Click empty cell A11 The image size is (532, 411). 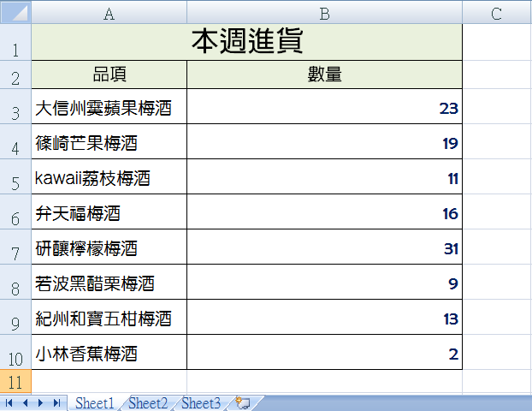point(109,382)
